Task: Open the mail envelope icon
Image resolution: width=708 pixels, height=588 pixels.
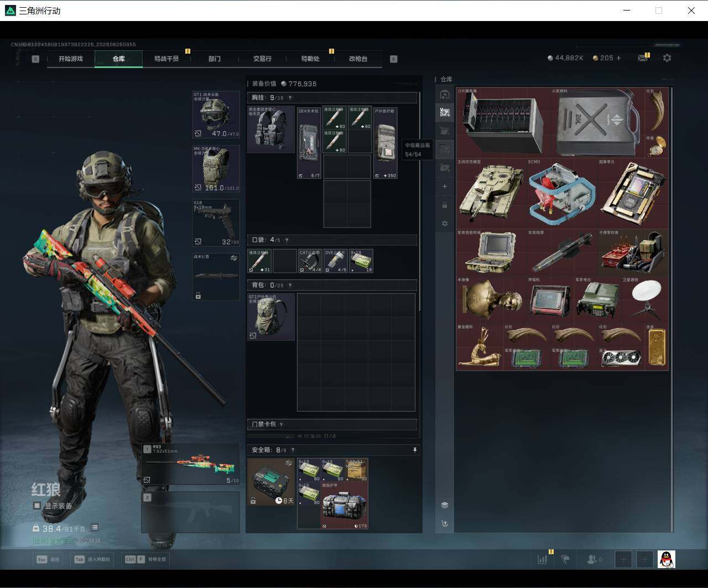Action: [x=643, y=58]
